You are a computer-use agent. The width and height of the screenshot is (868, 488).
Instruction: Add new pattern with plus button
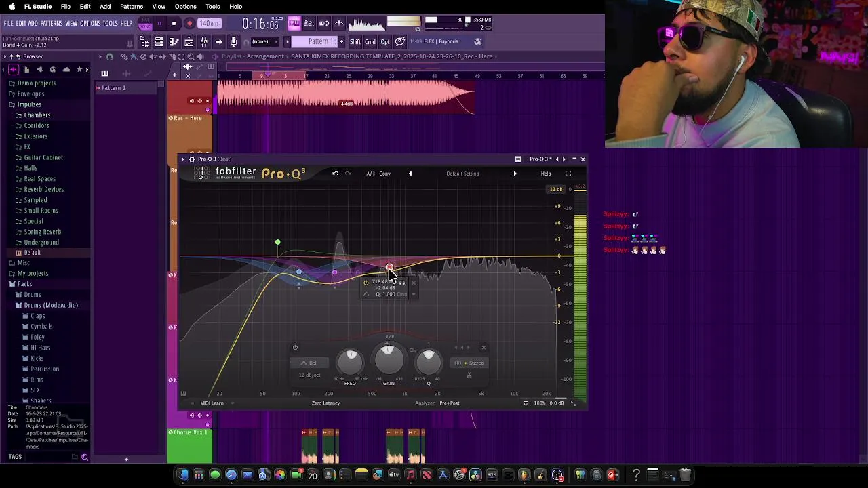pyautogui.click(x=341, y=42)
